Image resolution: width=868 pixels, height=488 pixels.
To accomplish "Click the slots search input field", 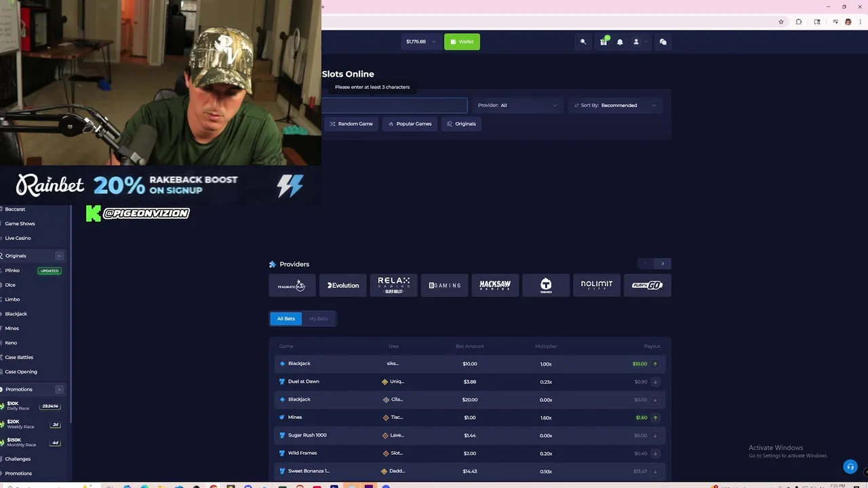I will point(395,105).
